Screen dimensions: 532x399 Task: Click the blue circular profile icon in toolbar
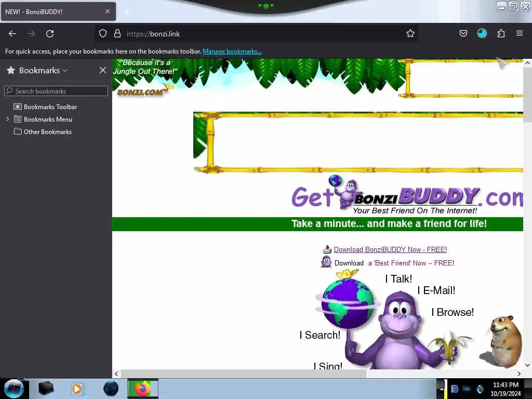pyautogui.click(x=482, y=33)
